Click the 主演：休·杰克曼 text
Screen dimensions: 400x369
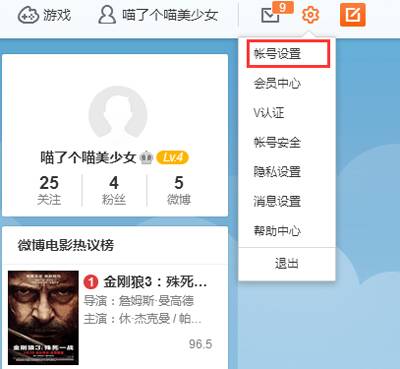coord(142,319)
